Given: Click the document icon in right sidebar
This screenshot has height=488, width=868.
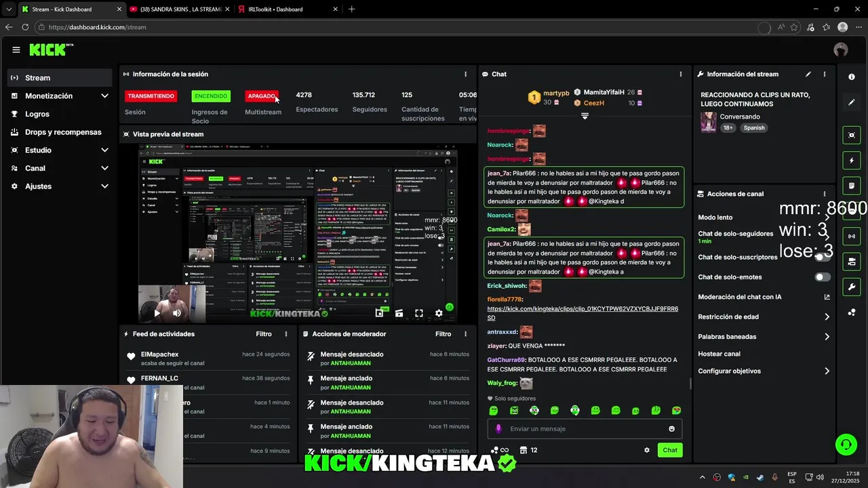Looking at the screenshot, I should click(x=852, y=186).
